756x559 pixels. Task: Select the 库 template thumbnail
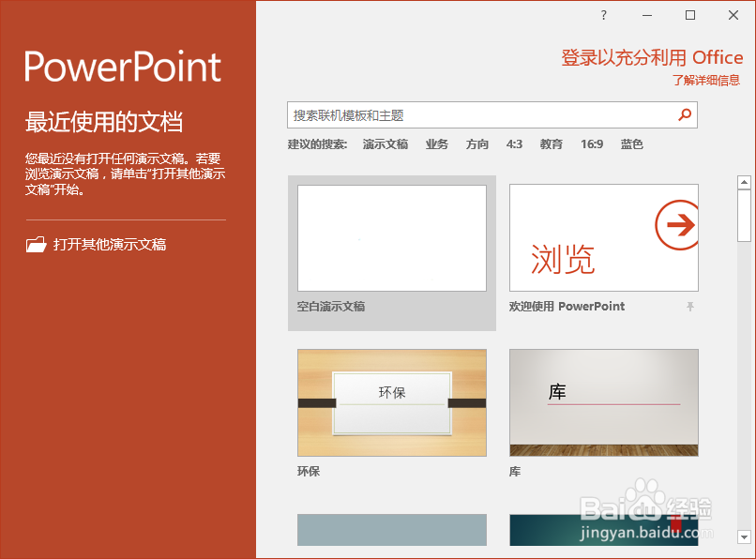click(x=604, y=402)
